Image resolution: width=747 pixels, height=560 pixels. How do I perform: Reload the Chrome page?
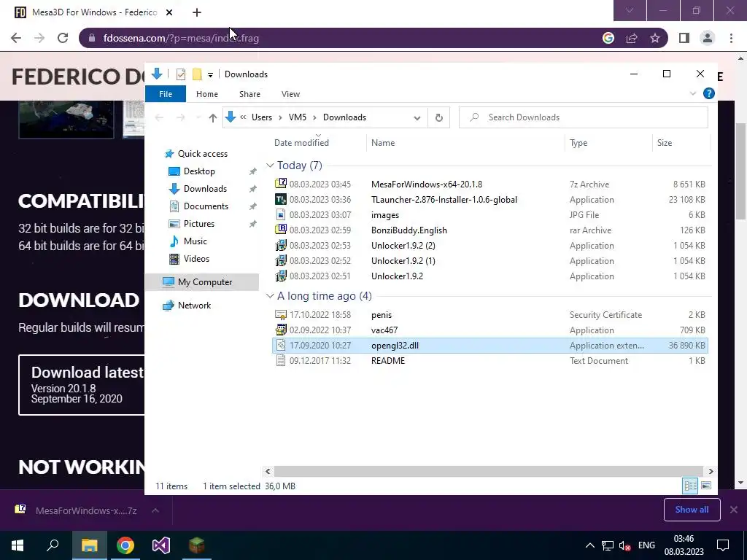[63, 38]
